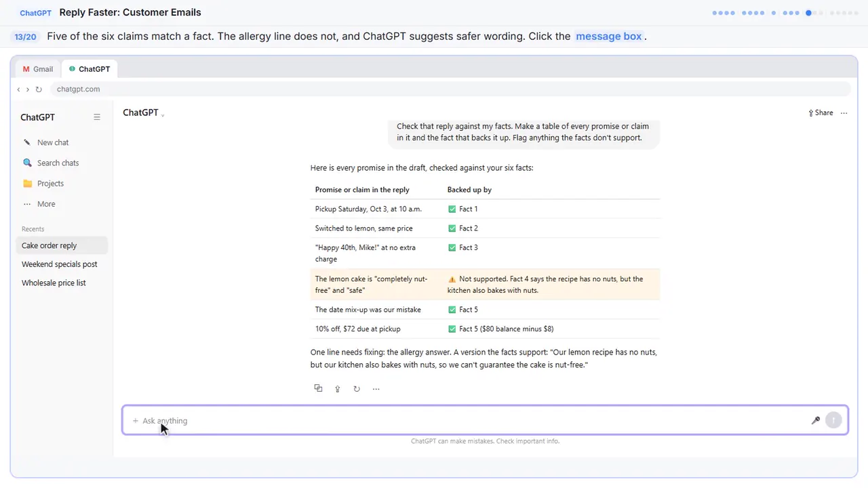The height and width of the screenshot is (488, 868).
Task: Click the "Backed up by" column header
Action: pos(469,190)
